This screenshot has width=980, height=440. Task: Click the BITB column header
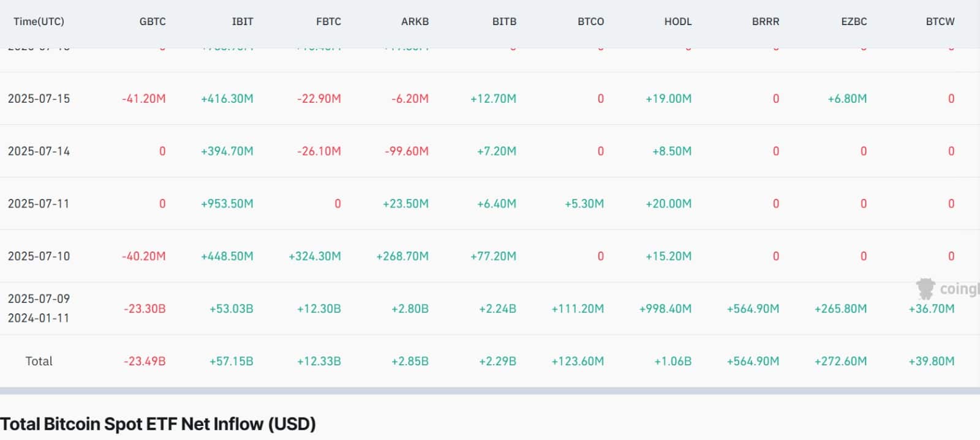coord(504,21)
